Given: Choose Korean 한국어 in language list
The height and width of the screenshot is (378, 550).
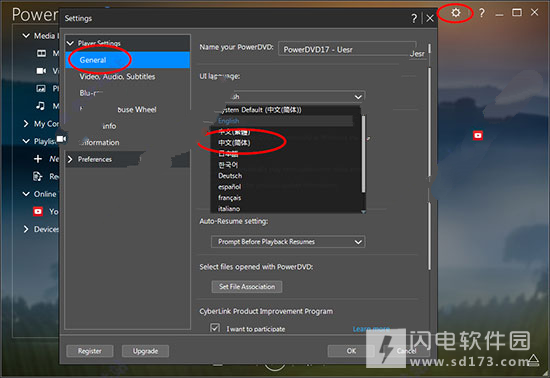Looking at the screenshot, I should click(x=228, y=165).
